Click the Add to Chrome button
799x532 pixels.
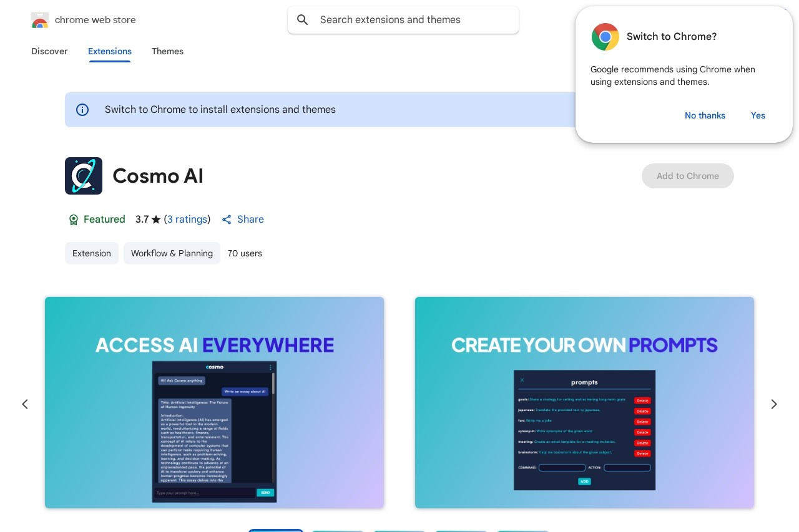click(x=687, y=176)
